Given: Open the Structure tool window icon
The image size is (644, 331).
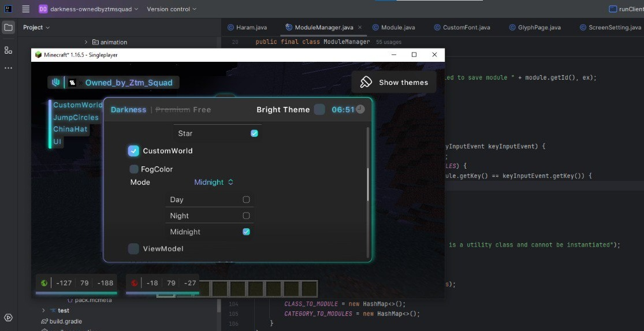Looking at the screenshot, I should [x=8, y=50].
